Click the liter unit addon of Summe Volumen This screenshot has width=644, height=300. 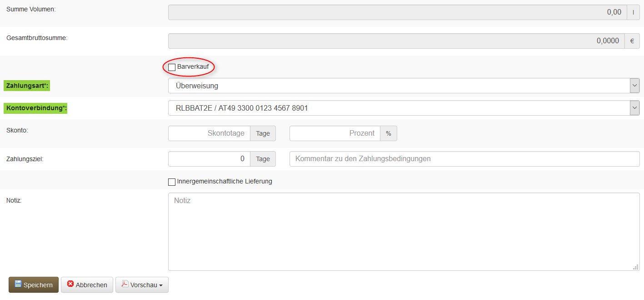(x=633, y=12)
